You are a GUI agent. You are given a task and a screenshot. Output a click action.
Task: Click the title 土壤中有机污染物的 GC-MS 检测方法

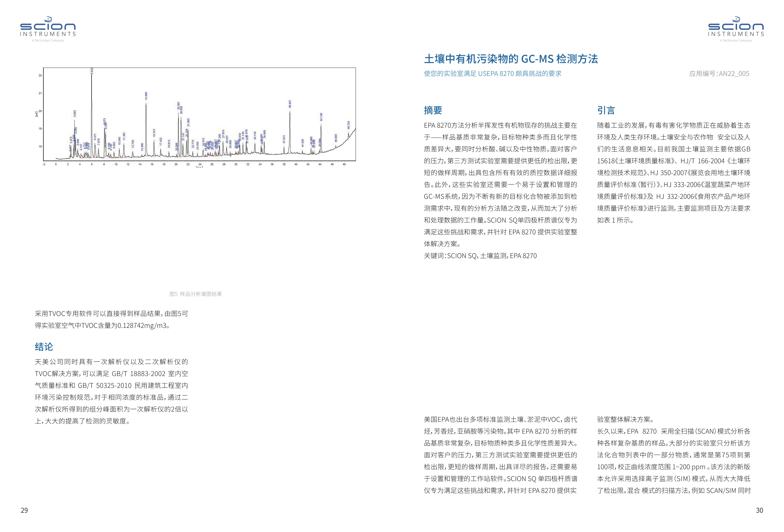pyautogui.click(x=511, y=59)
